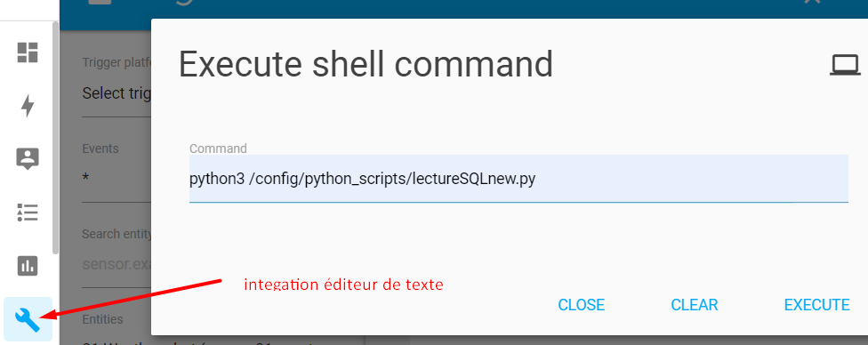Open the dashboard overview icon in sidebar

click(x=27, y=52)
